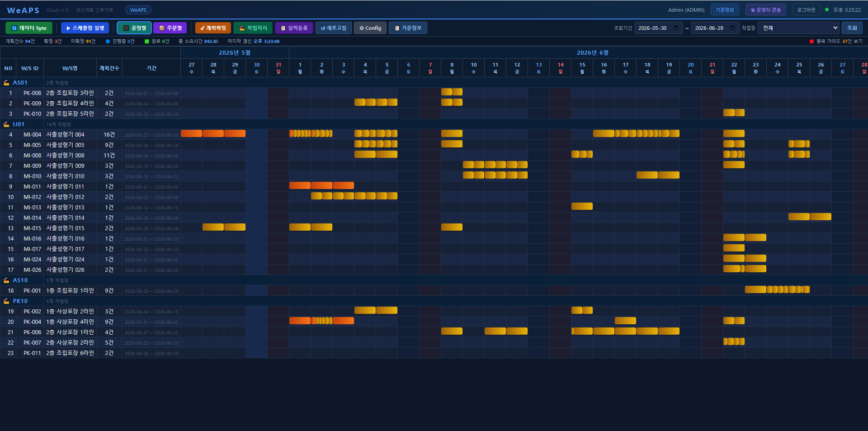868x431 pixels.
Task: Click the 로그아웃 button
Action: click(x=806, y=10)
